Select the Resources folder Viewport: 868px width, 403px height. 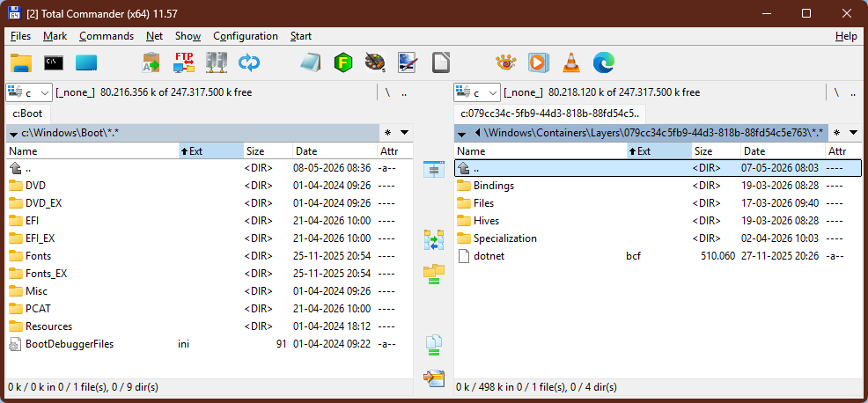pos(210,326)
